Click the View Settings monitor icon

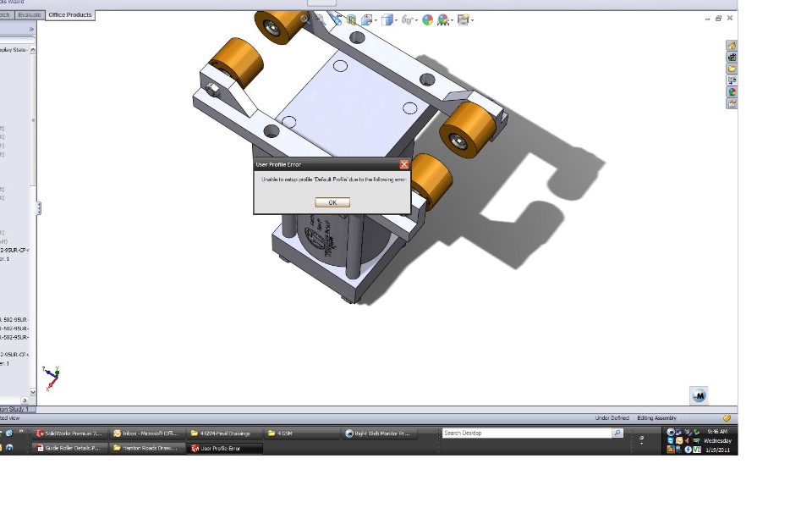464,20
